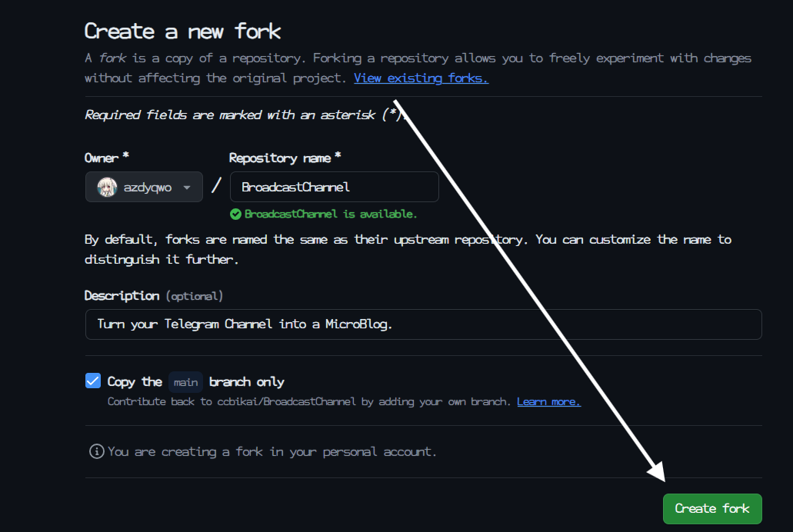
Task: Toggle the main branch only checkbox
Action: (x=93, y=381)
